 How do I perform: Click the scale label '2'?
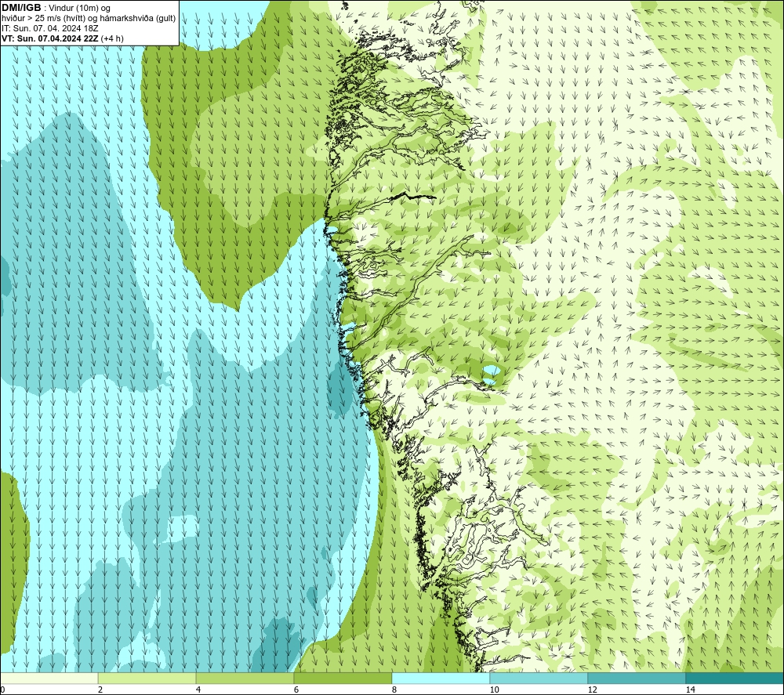[100, 690]
